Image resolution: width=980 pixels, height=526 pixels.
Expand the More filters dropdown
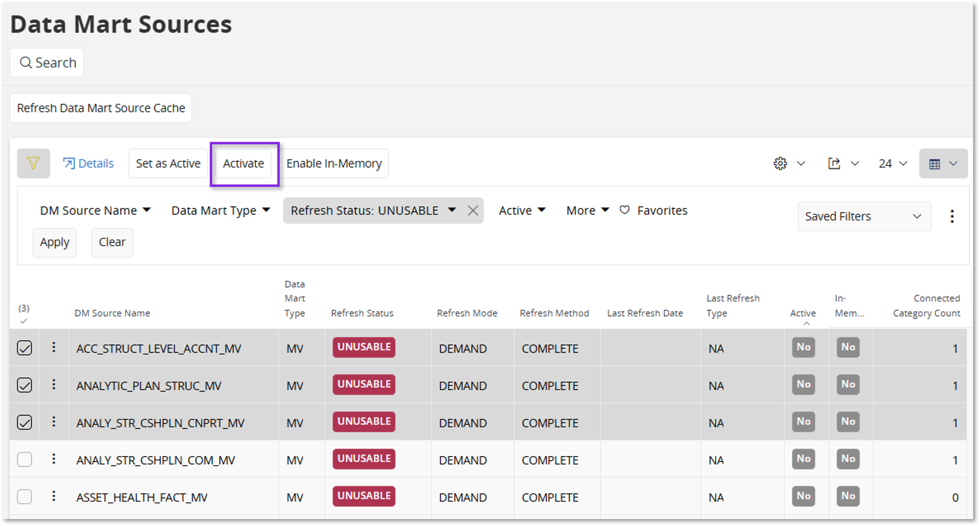pyautogui.click(x=587, y=211)
